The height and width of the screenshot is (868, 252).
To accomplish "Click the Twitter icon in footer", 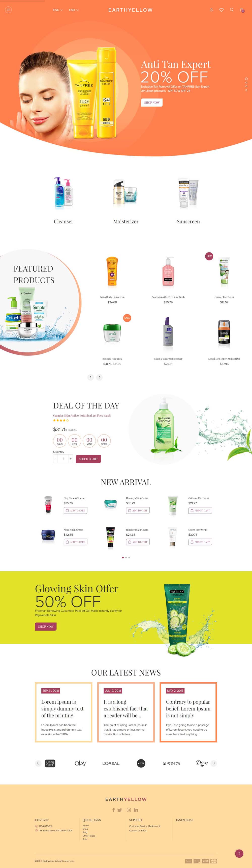I will tap(119, 810).
